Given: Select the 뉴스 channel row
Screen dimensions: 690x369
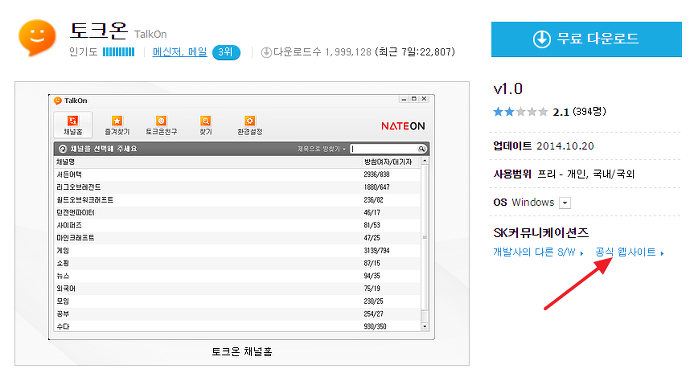Looking at the screenshot, I should click(x=237, y=276).
